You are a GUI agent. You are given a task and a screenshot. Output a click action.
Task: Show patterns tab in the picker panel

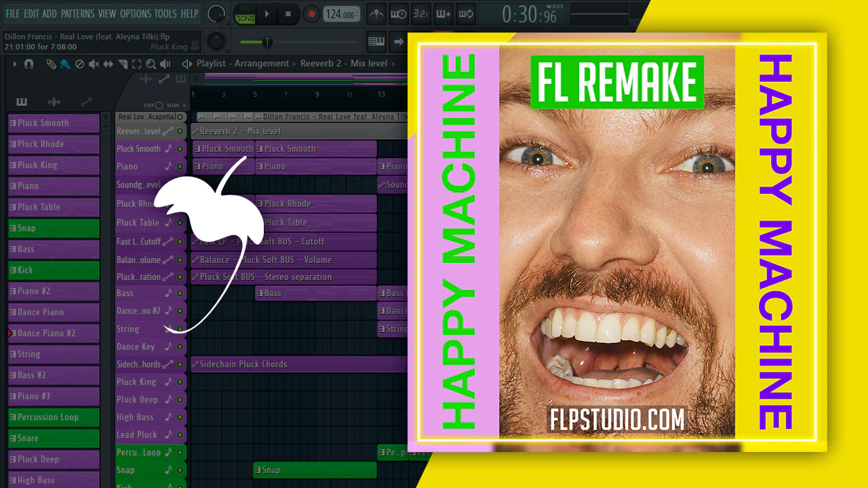pyautogui.click(x=22, y=102)
